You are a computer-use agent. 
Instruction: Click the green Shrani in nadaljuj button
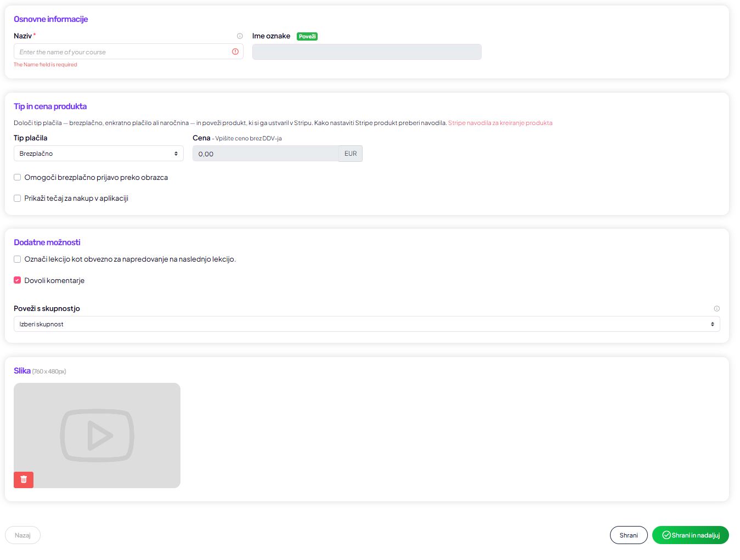690,535
